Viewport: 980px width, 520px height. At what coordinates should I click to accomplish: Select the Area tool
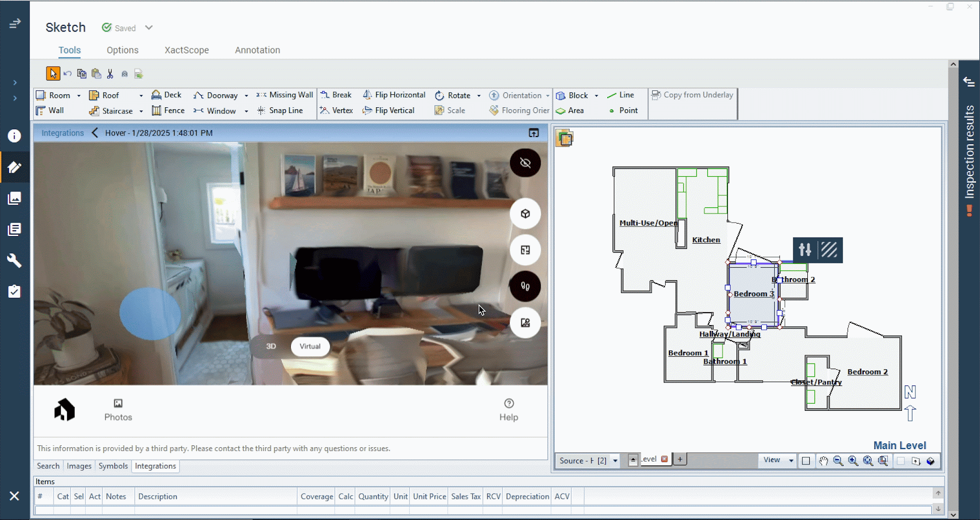570,111
